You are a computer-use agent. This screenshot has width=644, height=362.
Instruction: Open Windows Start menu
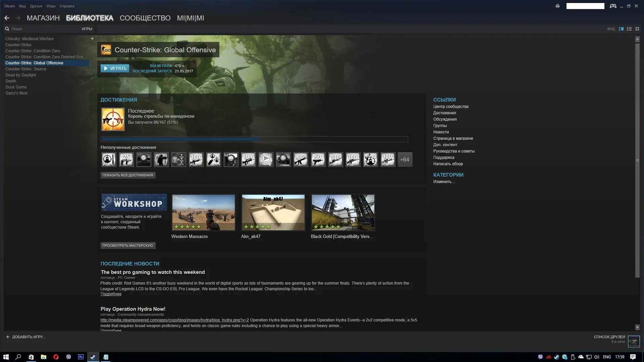(x=6, y=357)
